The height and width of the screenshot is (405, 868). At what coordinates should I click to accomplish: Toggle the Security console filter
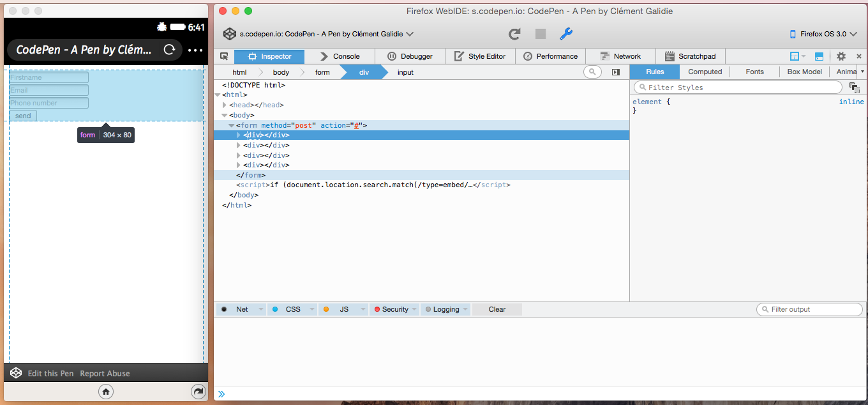[391, 309]
